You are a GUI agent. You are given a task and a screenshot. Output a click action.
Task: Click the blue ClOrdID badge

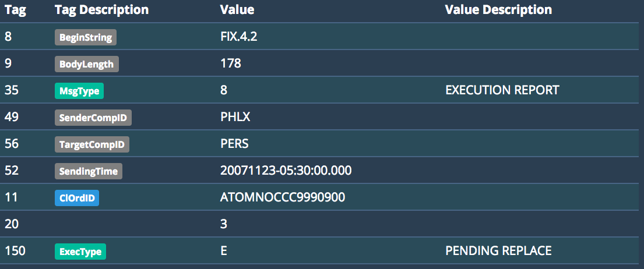(76, 198)
